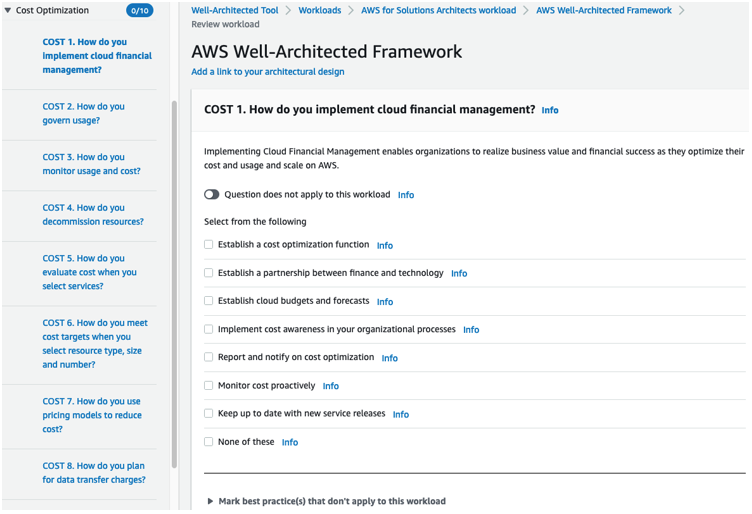Open COST 7 pricing models question
The image size is (752, 514).
point(92,415)
